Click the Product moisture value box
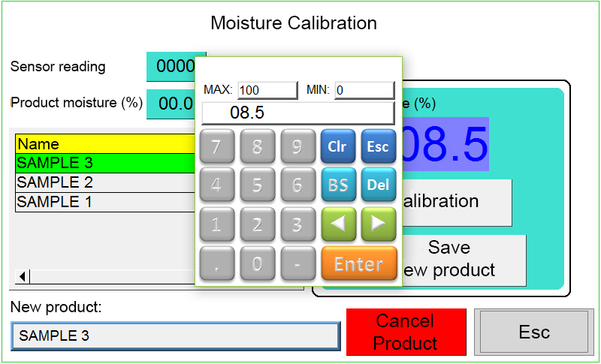 (x=171, y=104)
